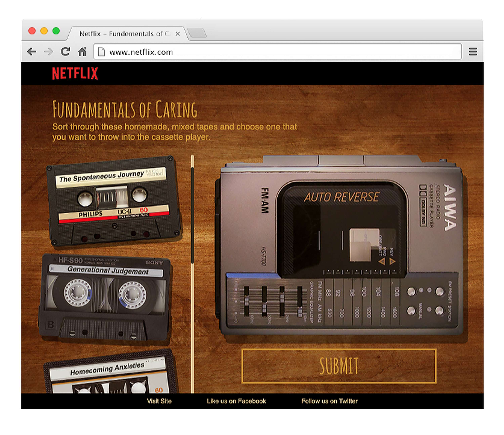
Task: Click the top-left preset station knob
Action: coord(411,292)
